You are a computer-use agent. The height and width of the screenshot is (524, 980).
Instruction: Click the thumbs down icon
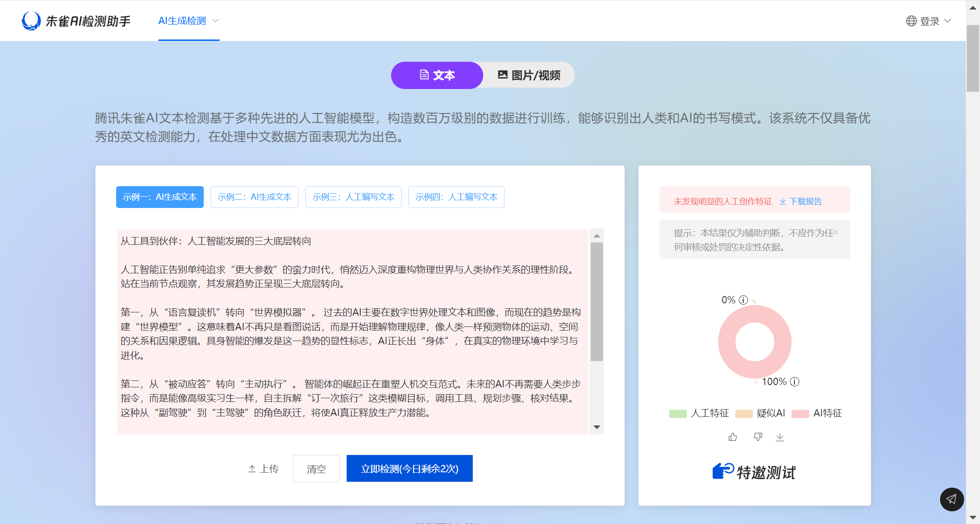click(x=758, y=437)
